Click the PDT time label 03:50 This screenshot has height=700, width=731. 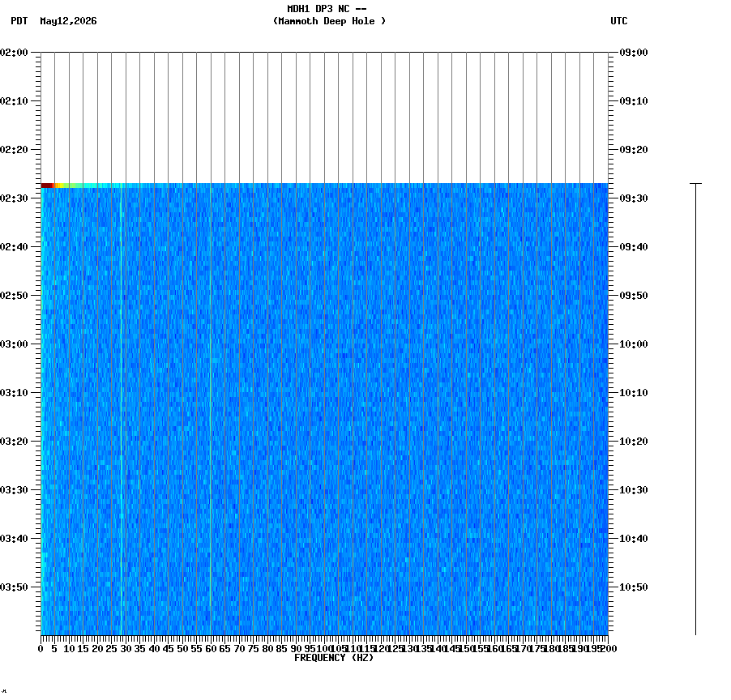click(x=15, y=587)
